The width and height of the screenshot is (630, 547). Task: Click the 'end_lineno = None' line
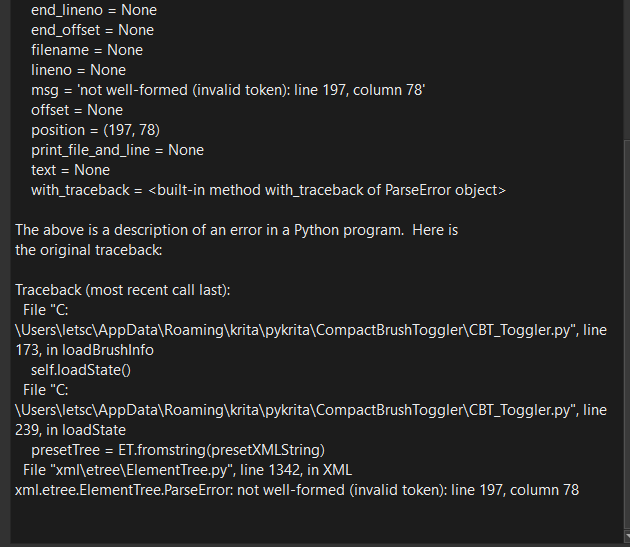(93, 10)
